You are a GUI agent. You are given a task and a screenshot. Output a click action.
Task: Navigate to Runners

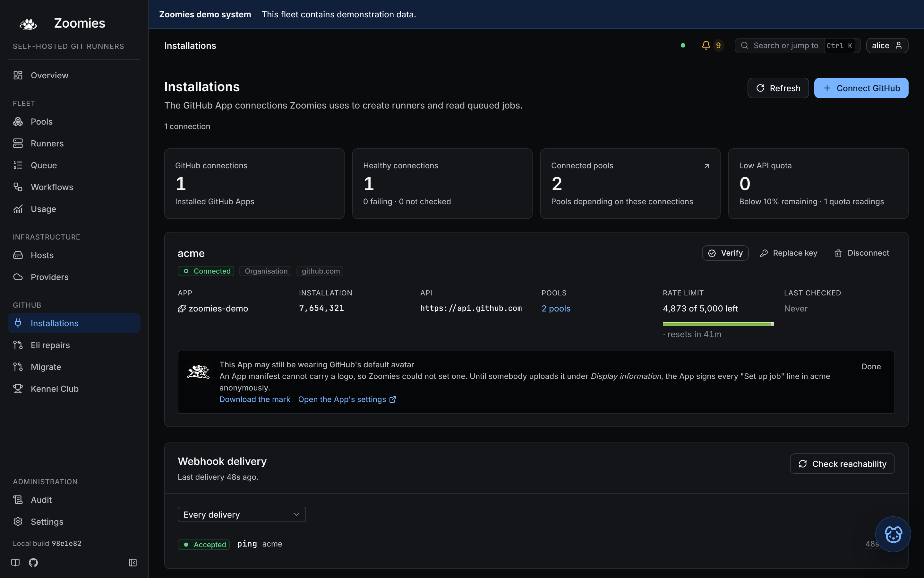pyautogui.click(x=74, y=143)
